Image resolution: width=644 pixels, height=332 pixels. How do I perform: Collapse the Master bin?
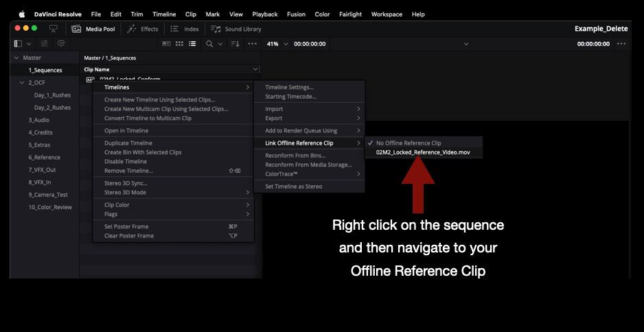(16, 58)
